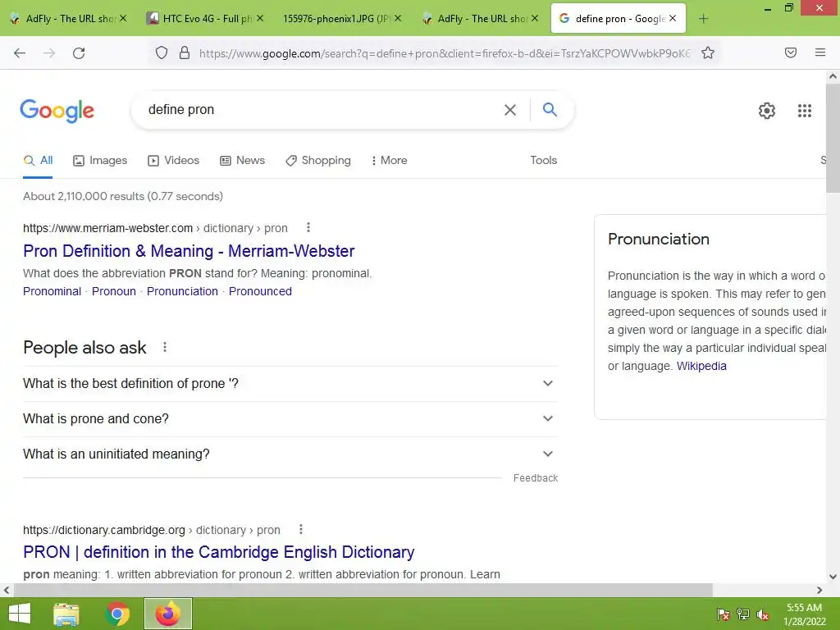
Task: Click the forward navigation arrow
Action: click(49, 53)
